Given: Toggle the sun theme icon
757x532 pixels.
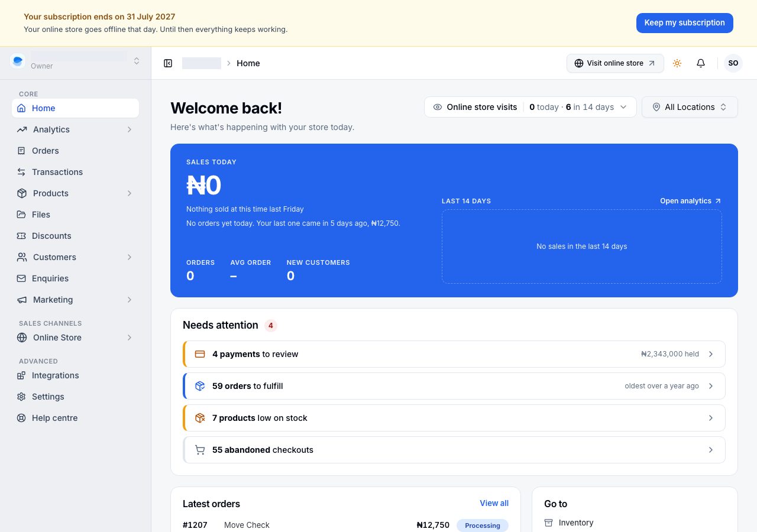Looking at the screenshot, I should pyautogui.click(x=677, y=63).
